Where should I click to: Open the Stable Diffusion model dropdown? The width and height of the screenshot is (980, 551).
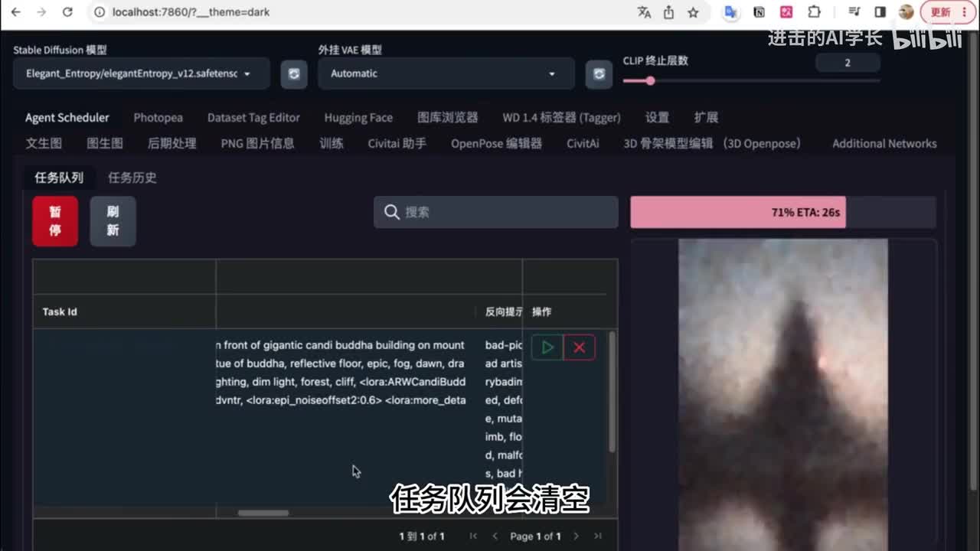142,74
